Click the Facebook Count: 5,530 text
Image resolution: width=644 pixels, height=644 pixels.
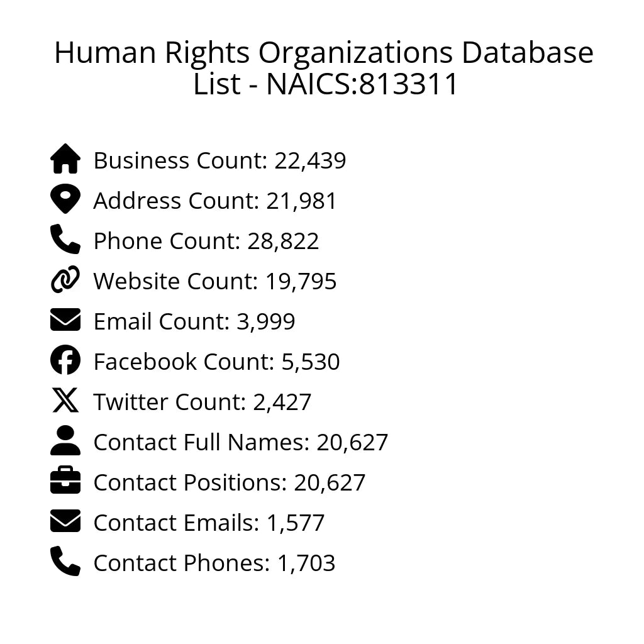(216, 362)
